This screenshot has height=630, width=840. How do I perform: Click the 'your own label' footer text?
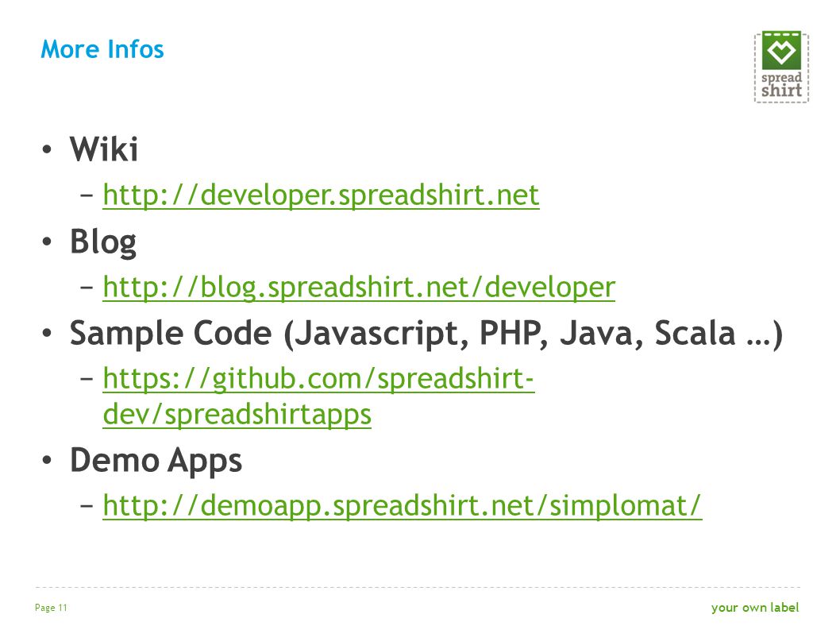coord(755,608)
